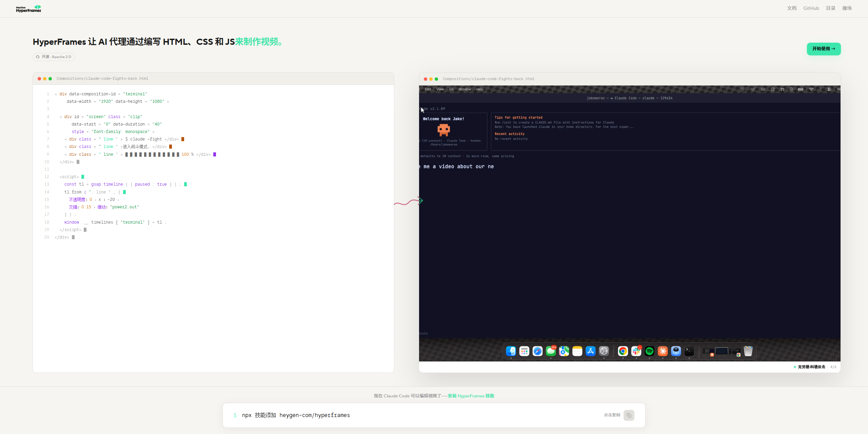Click the GitHub icon in the Apache 2.0 badge
The height and width of the screenshot is (434, 868).
coord(38,57)
